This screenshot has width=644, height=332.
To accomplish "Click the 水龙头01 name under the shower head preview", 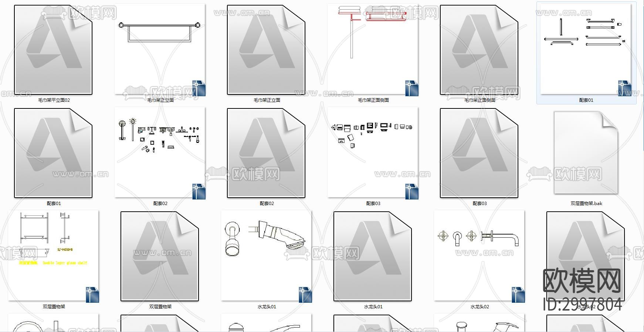I will 267,307.
